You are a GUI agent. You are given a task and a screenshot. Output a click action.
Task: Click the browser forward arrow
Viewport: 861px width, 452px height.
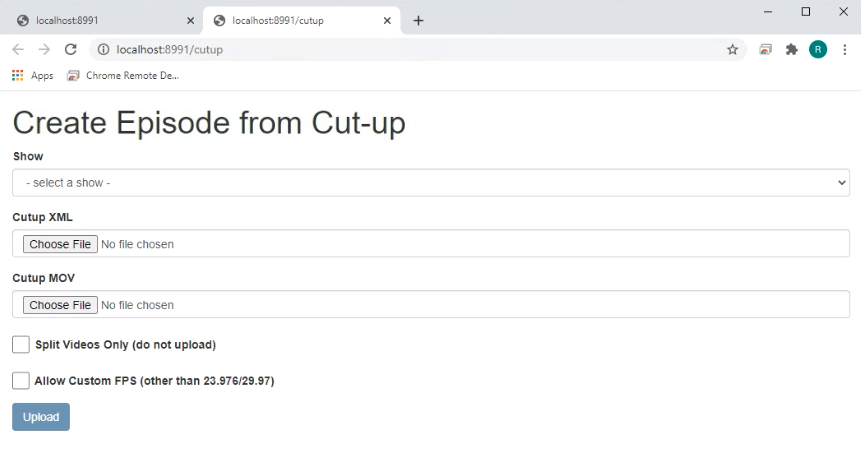tap(44, 49)
